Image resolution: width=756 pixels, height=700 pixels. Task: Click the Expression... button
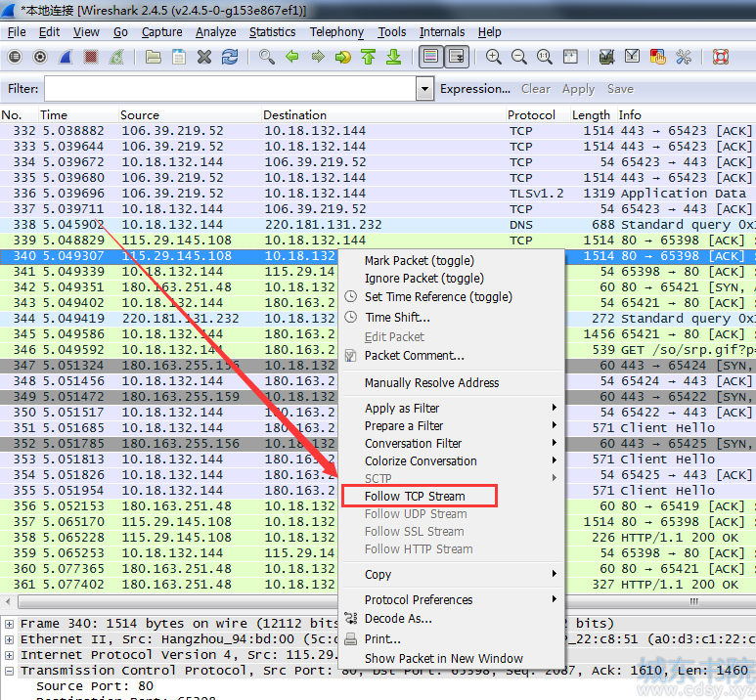coord(475,89)
